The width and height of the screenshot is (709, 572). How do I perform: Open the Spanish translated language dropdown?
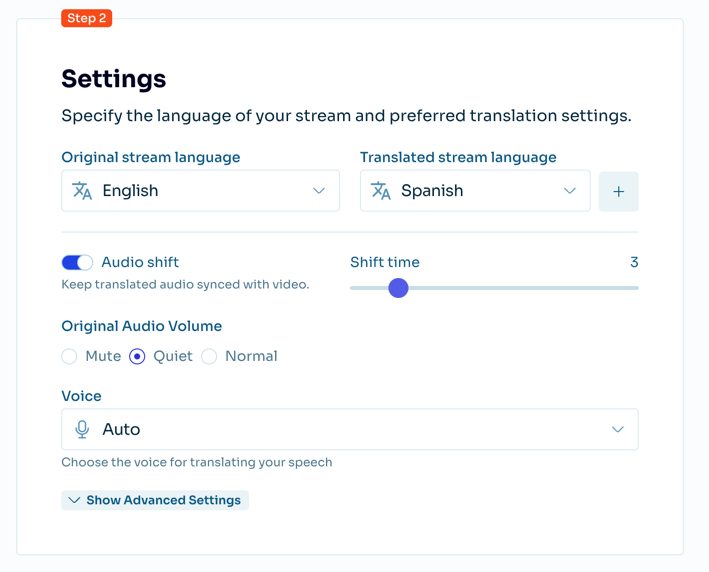(x=475, y=191)
